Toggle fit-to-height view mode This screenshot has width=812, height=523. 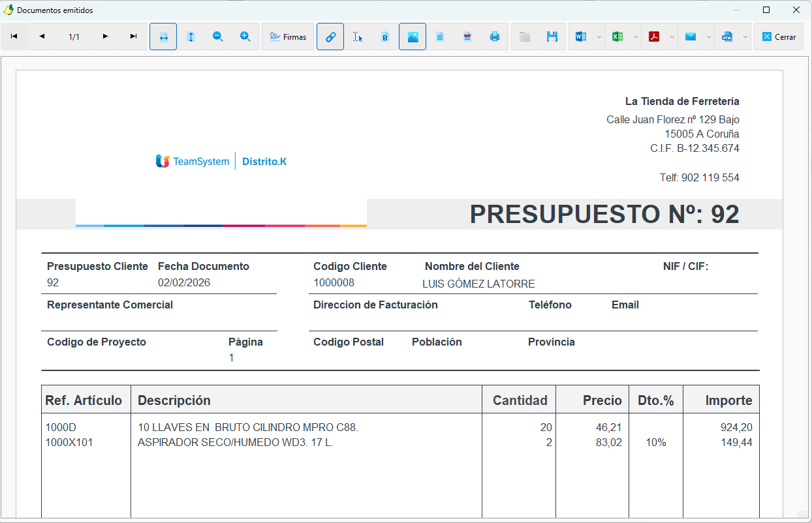point(191,37)
